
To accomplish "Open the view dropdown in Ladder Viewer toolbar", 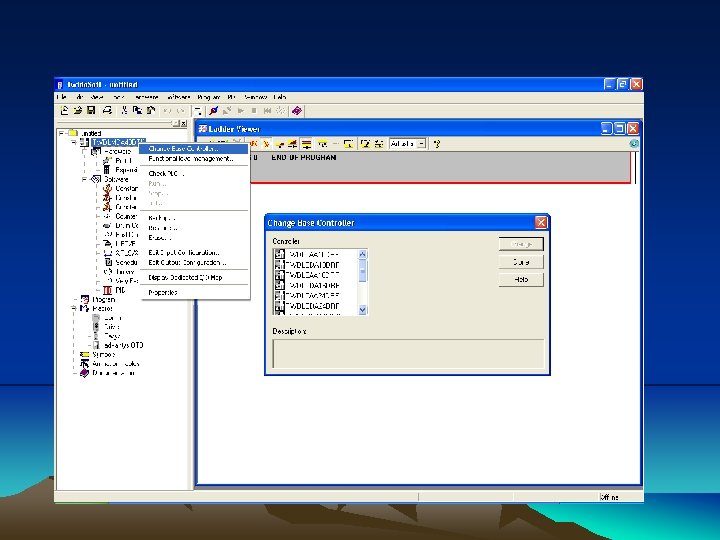I will 422,144.
